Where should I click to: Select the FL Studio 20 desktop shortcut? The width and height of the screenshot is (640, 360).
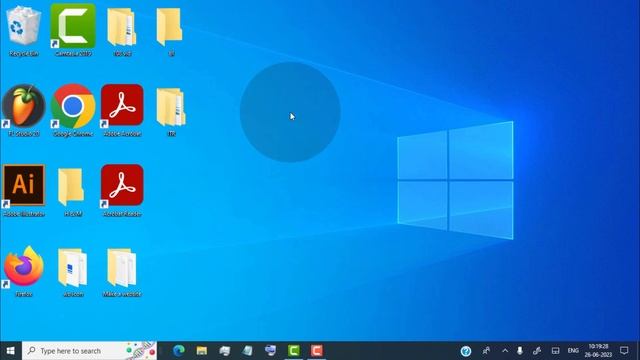coord(24,109)
